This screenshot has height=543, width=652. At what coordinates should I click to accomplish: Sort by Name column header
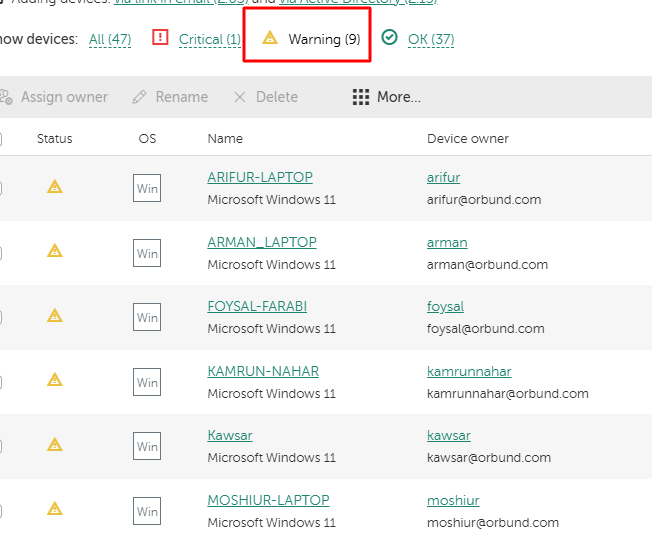tap(225, 138)
